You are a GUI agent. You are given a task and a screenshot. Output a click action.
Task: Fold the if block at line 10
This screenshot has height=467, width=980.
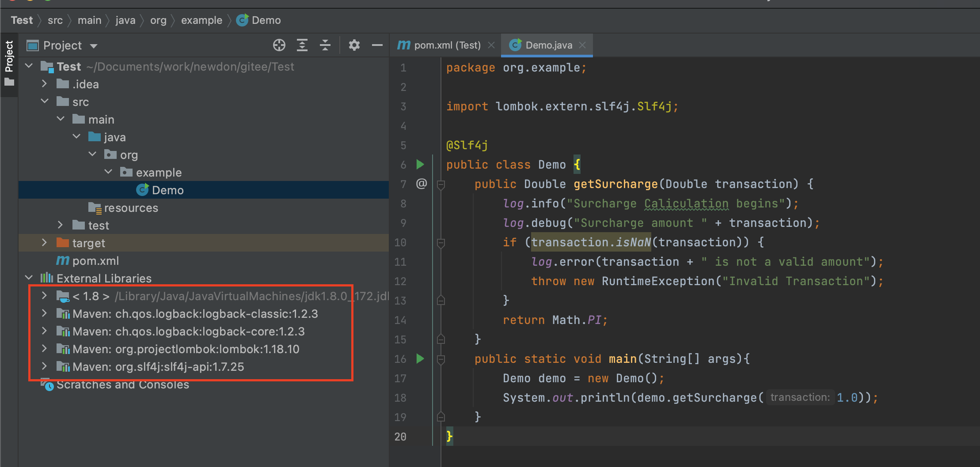pyautogui.click(x=441, y=243)
